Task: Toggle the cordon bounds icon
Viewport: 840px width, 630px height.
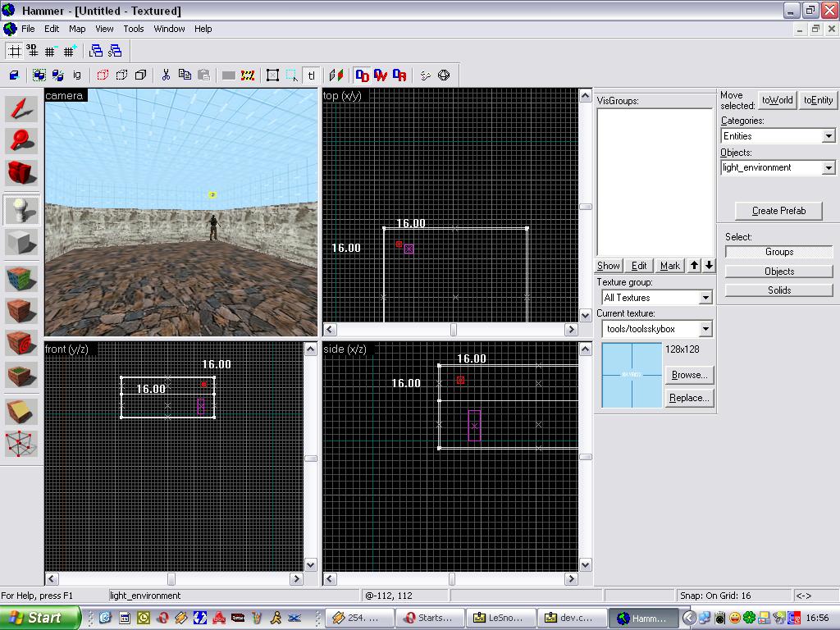Action: tap(229, 75)
